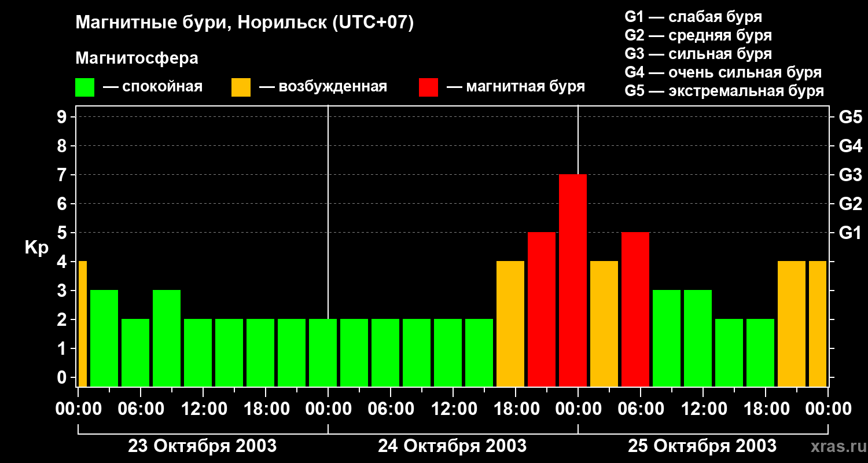
Task: Click the green спокойная legend swatch
Action: (84, 87)
